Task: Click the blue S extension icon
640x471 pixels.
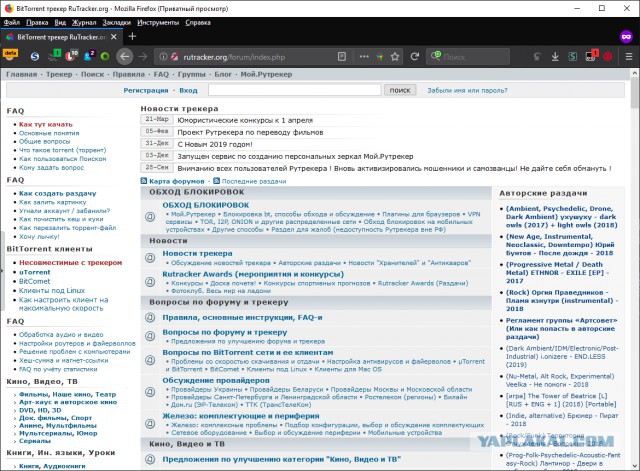Action: click(35, 57)
